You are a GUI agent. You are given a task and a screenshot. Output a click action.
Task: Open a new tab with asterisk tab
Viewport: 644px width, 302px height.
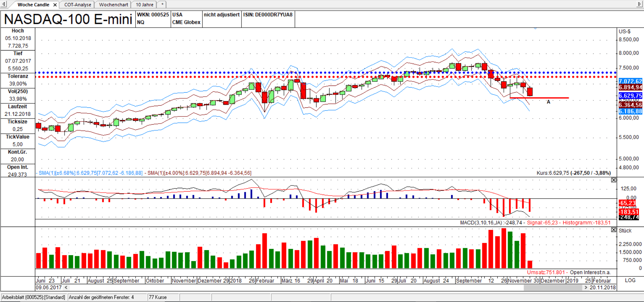click(162, 5)
